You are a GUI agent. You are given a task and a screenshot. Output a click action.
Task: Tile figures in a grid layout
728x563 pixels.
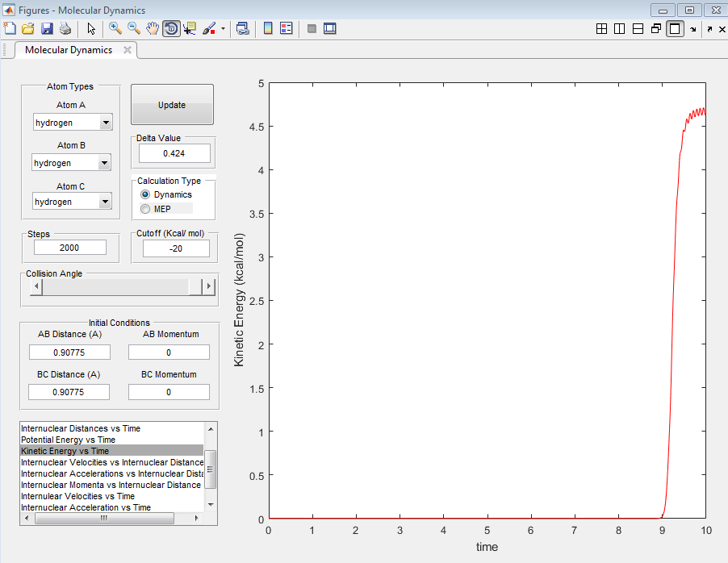(x=601, y=28)
